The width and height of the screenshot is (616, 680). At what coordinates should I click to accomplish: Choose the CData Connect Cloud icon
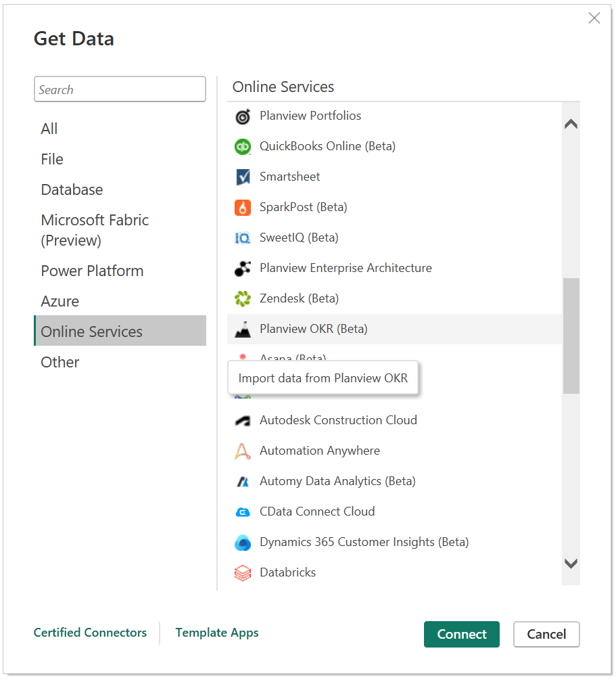pos(243,512)
